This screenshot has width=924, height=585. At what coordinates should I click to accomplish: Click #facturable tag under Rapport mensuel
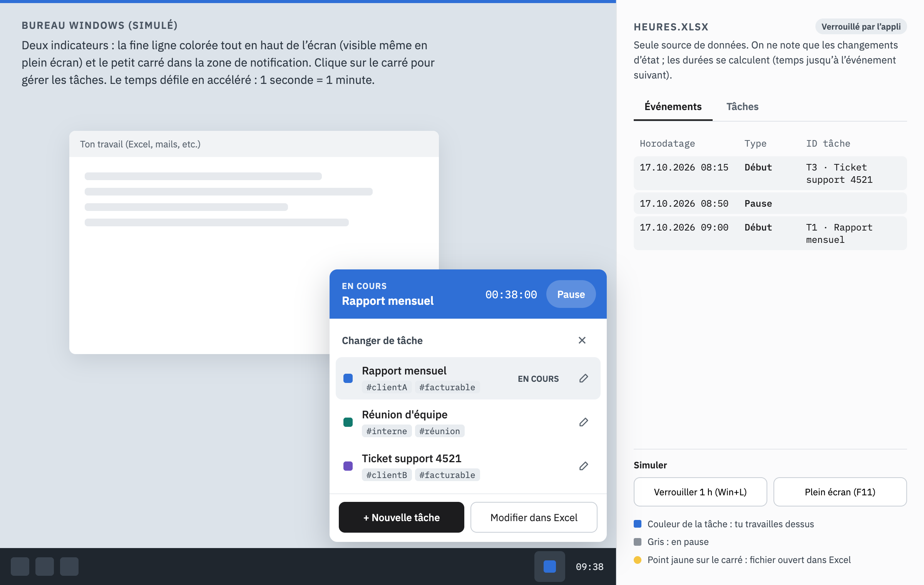coord(447,387)
